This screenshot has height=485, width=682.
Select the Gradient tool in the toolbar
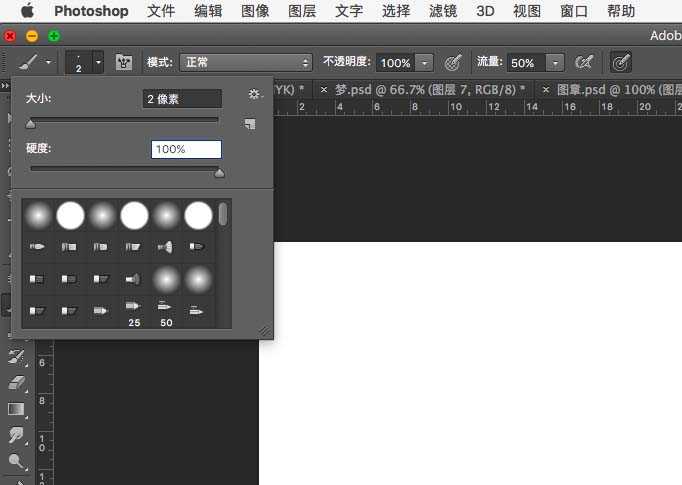pos(17,408)
